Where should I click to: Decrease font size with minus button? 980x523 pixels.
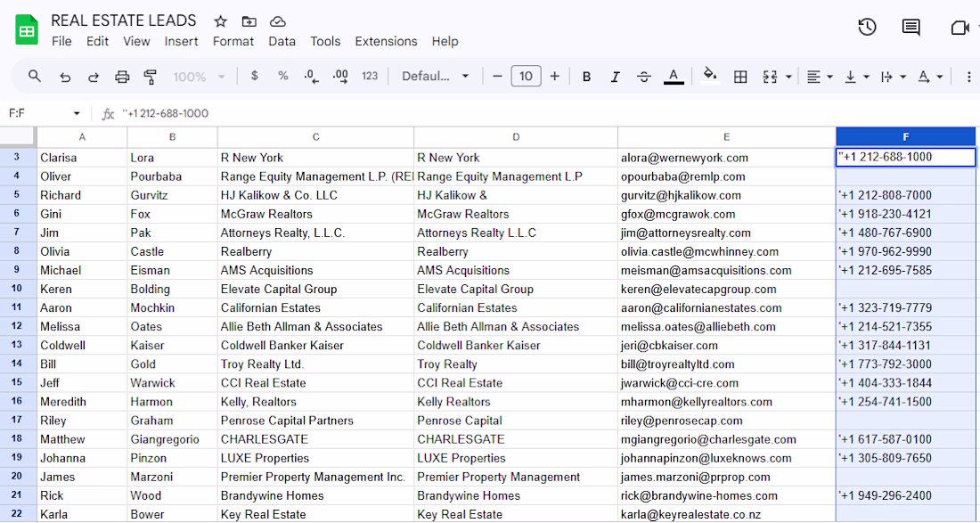[x=497, y=77]
